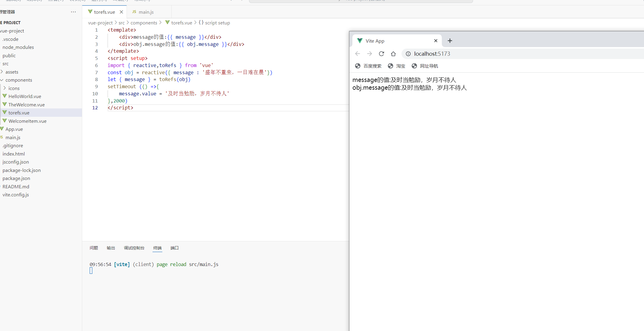This screenshot has height=331, width=644.
Task: Click the braces icon before script setup
Action: coord(201,22)
